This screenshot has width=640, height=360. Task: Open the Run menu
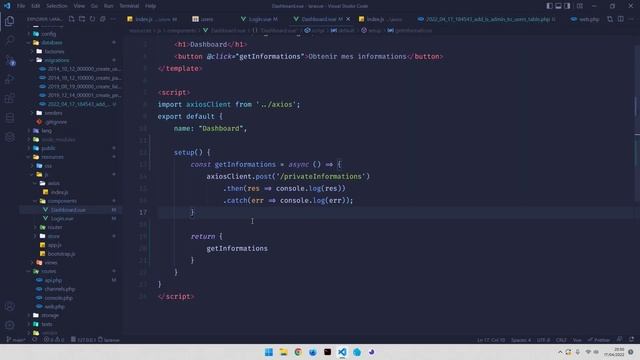pyautogui.click(x=108, y=6)
